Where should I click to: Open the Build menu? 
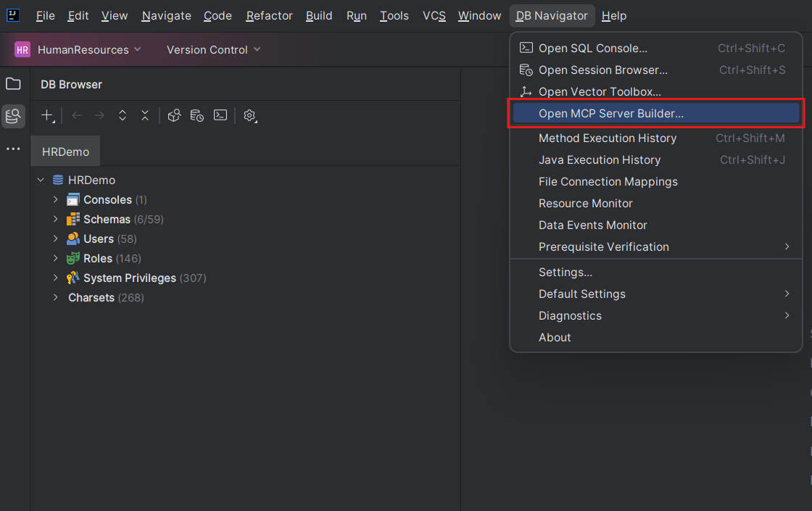coord(319,16)
